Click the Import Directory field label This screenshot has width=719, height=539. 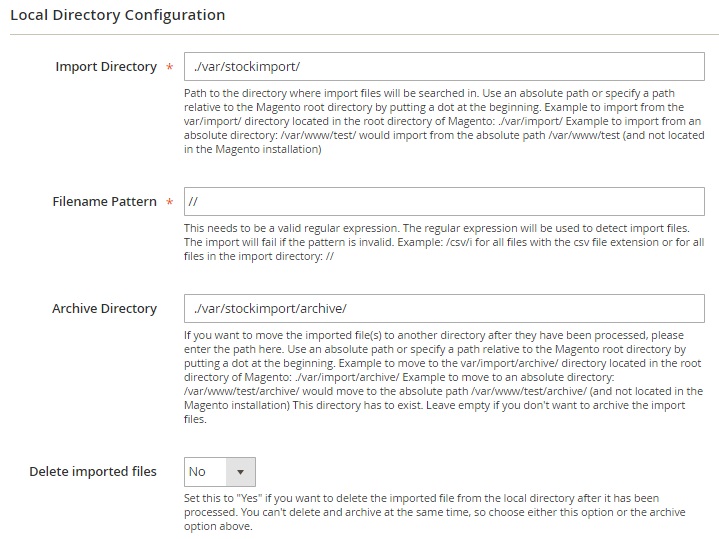[x=104, y=67]
